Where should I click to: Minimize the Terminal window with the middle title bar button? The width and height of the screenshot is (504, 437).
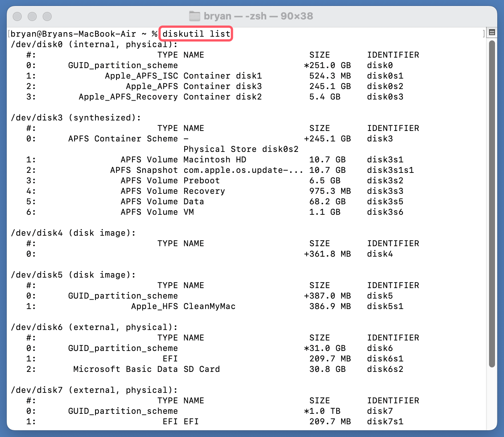32,16
